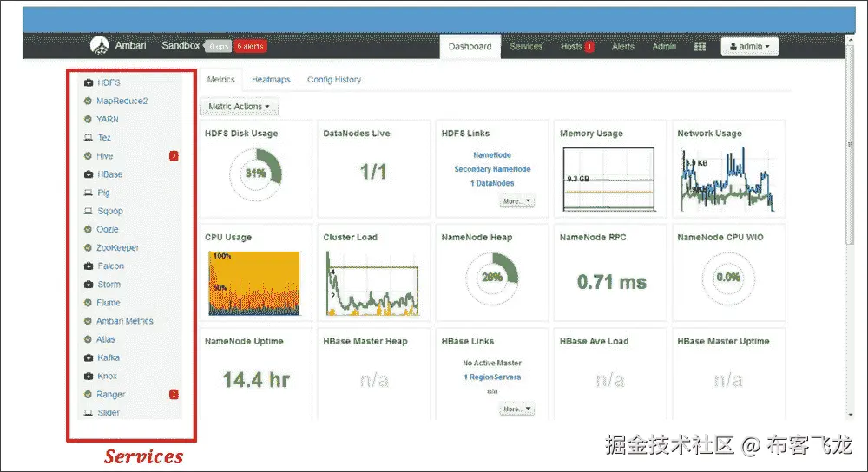Click the HBase Ave Load n/a value
The image size is (868, 472).
tap(610, 380)
